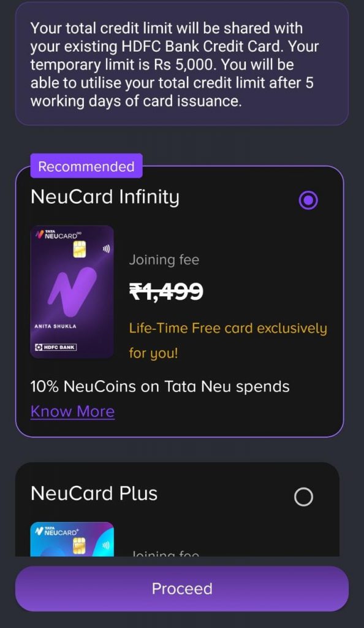Open the Know More link
This screenshot has width=364, height=628.
(x=73, y=412)
